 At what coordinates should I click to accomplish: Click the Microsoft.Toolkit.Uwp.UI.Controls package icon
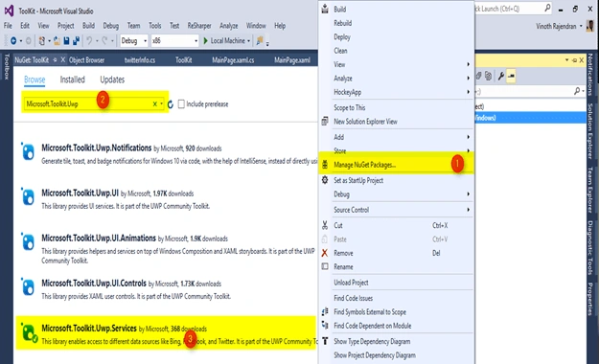[x=28, y=286]
